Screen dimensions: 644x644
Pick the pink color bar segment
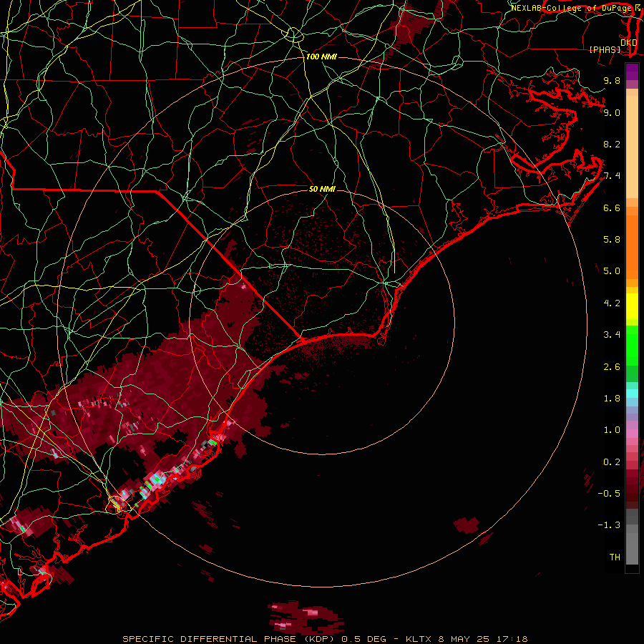(x=632, y=434)
